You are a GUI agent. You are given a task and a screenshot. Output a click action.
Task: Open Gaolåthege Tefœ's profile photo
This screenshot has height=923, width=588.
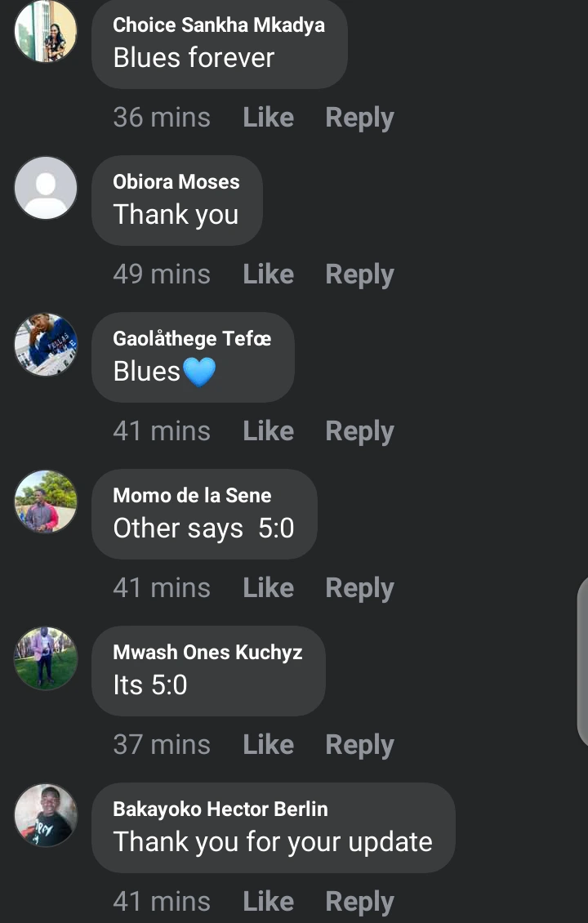pos(46,345)
